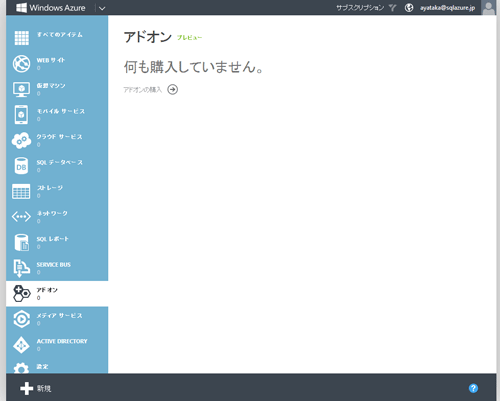Click the ACTIVE DIRECTORY label text
The width and height of the screenshot is (500, 401).
[62, 341]
